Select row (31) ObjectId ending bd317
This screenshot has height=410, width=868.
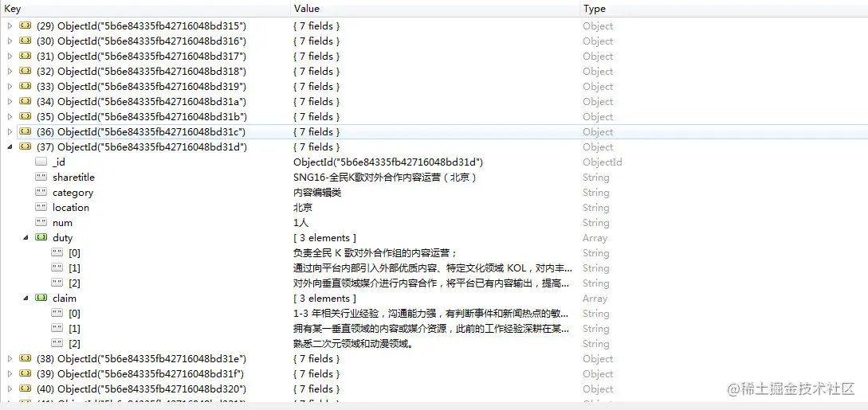click(x=141, y=57)
